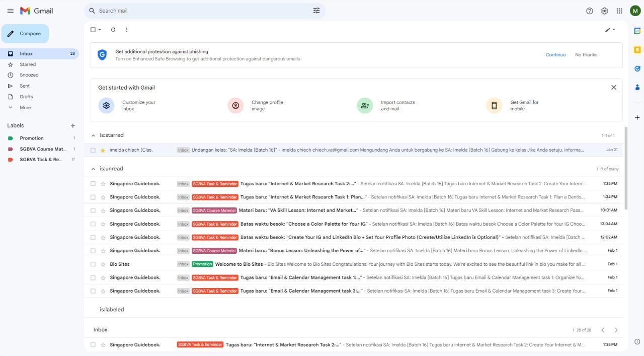The height and width of the screenshot is (356, 644).
Task: Open the More options three-dot menu
Action: tap(127, 30)
